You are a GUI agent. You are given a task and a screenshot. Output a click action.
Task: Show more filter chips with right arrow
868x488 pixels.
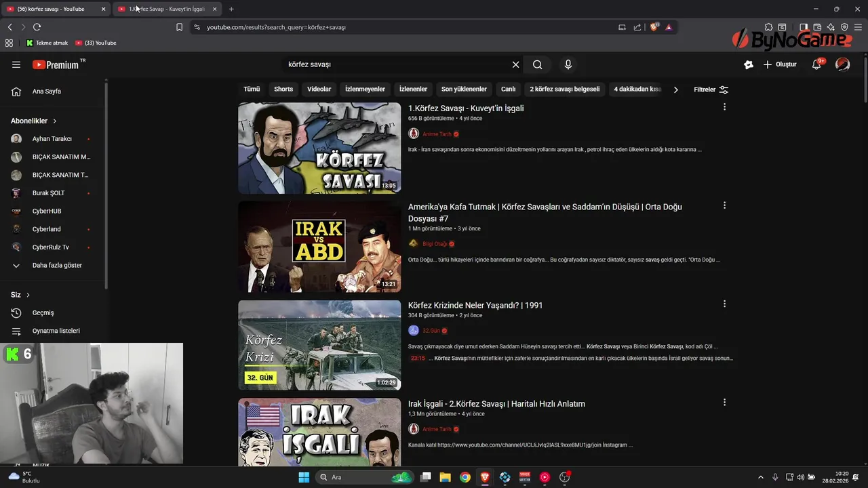(675, 89)
